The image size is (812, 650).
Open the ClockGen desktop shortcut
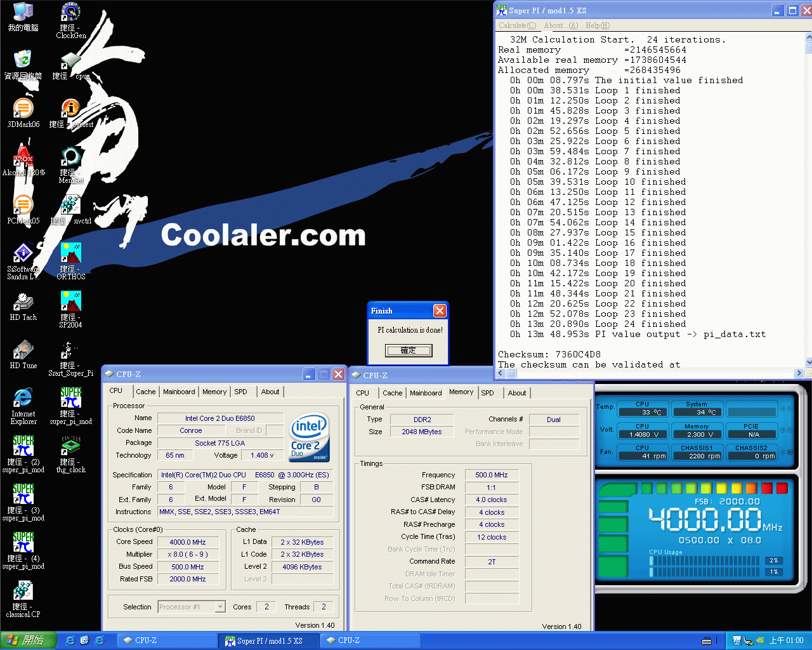[70, 20]
